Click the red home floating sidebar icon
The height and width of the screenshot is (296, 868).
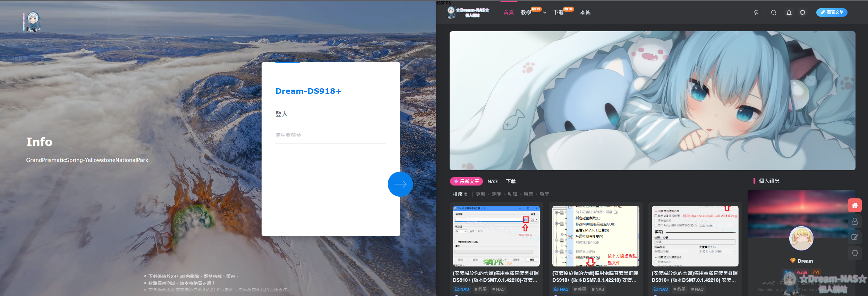coord(855,205)
